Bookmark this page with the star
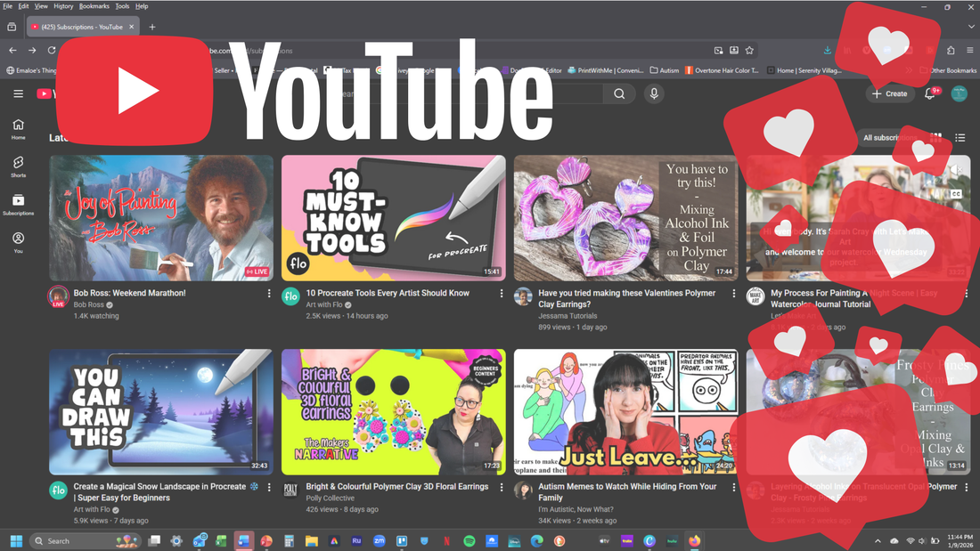 (749, 51)
